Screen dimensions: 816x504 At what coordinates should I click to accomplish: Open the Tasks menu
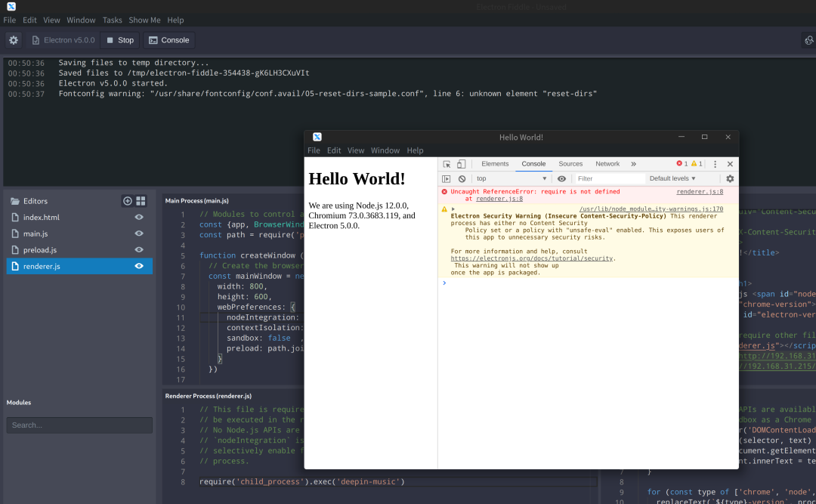(x=112, y=20)
